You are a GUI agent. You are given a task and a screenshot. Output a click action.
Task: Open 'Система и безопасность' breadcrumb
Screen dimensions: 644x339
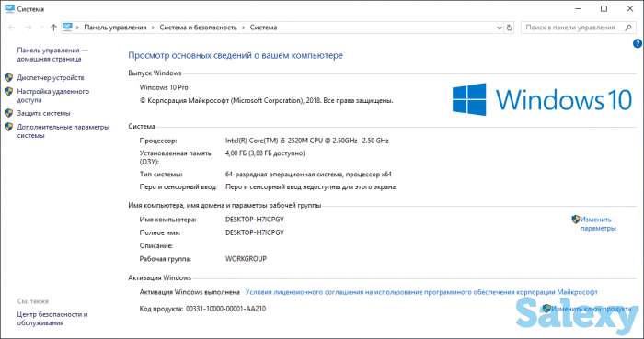(x=199, y=28)
